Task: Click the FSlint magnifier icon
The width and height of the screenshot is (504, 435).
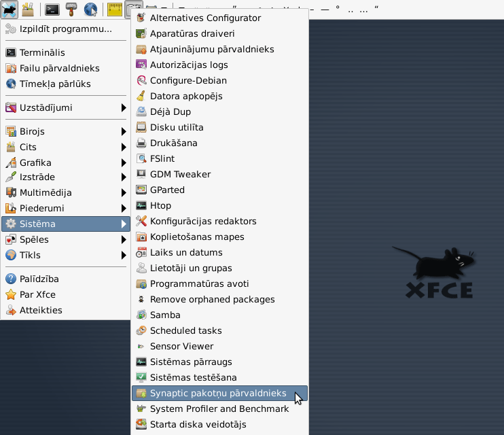Action: tap(141, 158)
